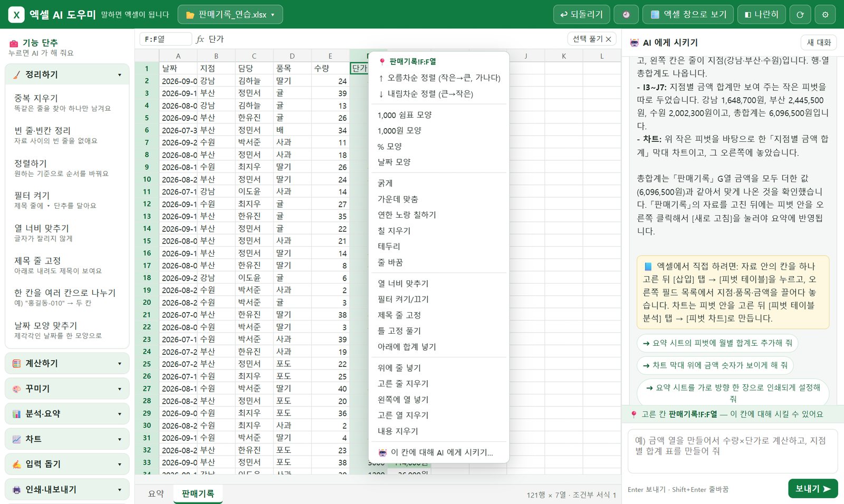Viewport: 844px width, 504px height.
Task: Select column A header
Action: pos(178,56)
